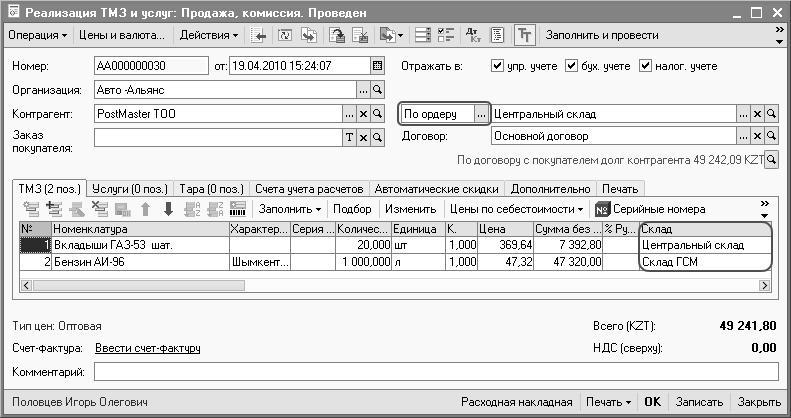Open the Цены по себестоимости dropdown
The height and width of the screenshot is (418, 791).
pyautogui.click(x=517, y=209)
